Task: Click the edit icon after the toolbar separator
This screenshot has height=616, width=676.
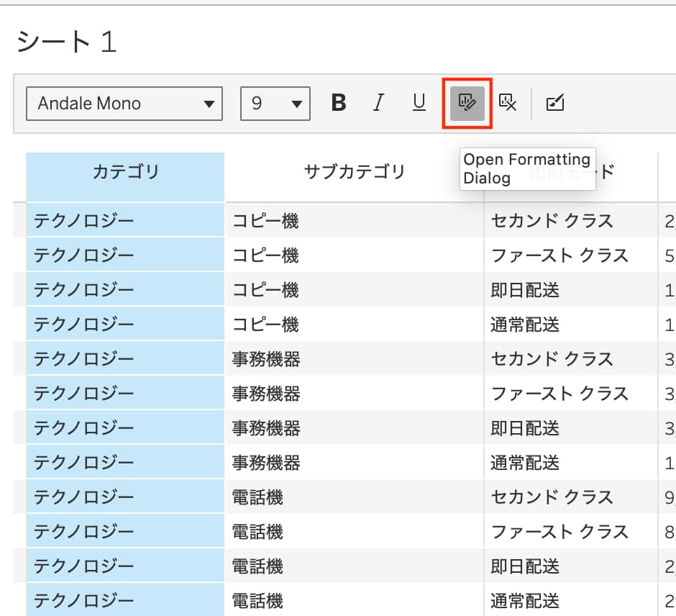Action: [555, 104]
